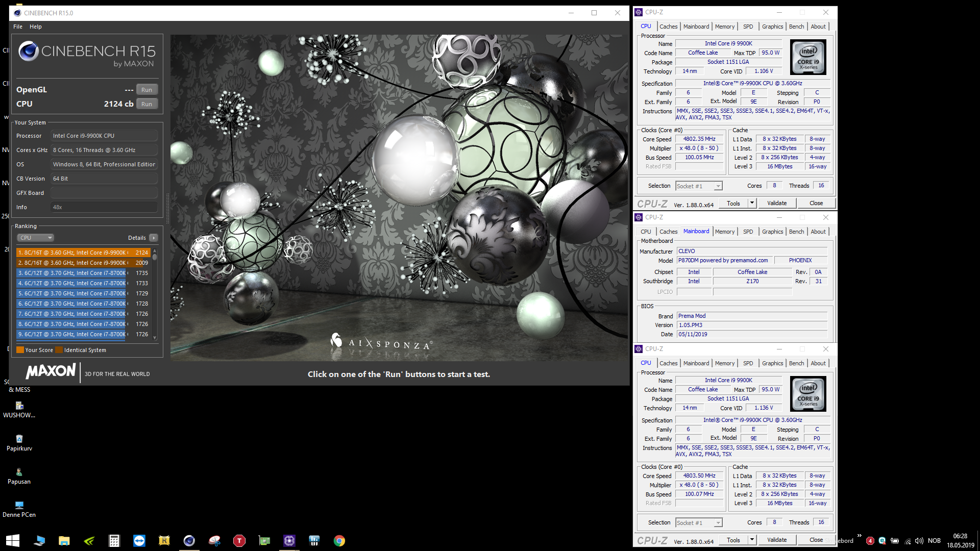
Task: Expand the taskbar toolbar overflow chevron
Action: coord(860,536)
